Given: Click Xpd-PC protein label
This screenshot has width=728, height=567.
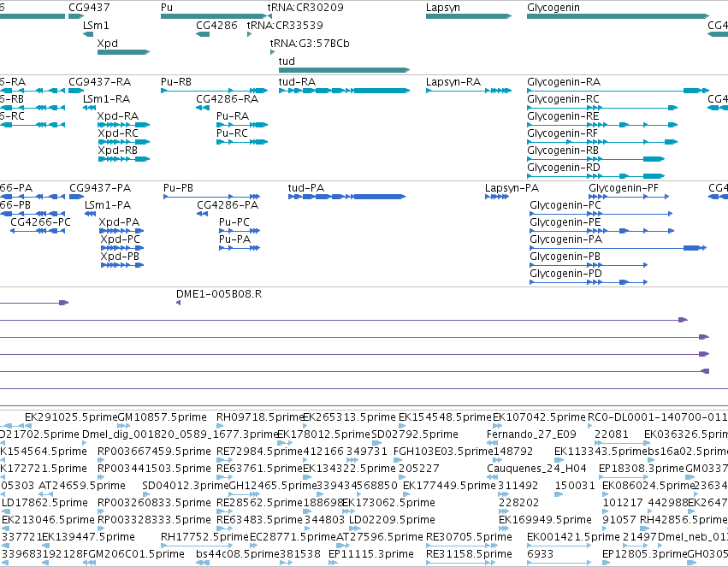Looking at the screenshot, I should [x=121, y=239].
